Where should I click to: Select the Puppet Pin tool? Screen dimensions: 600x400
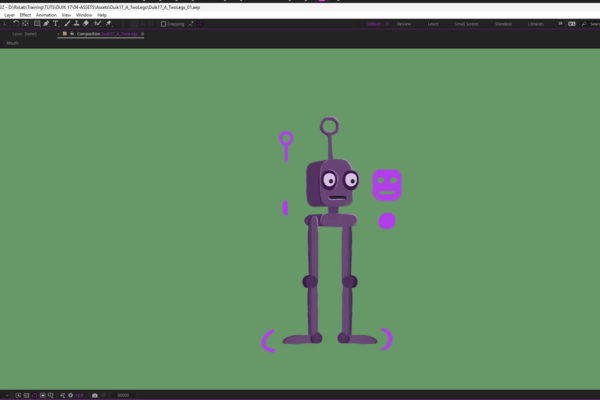(107, 23)
